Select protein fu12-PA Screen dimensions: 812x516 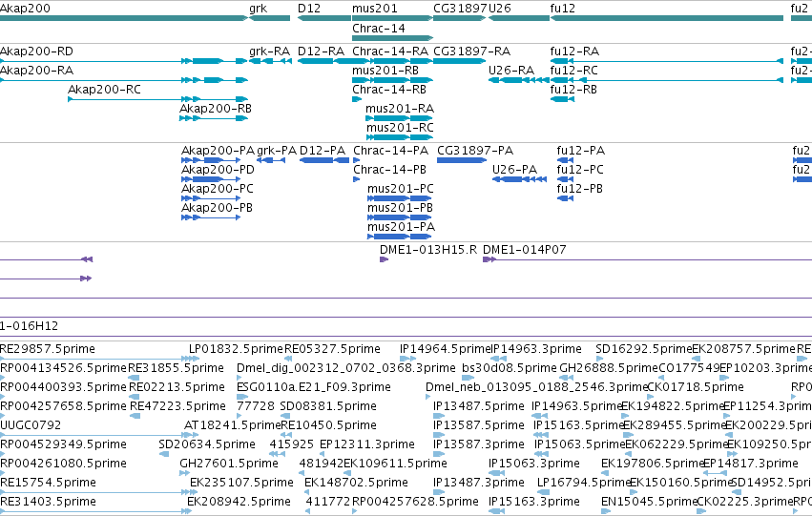pos(581,151)
